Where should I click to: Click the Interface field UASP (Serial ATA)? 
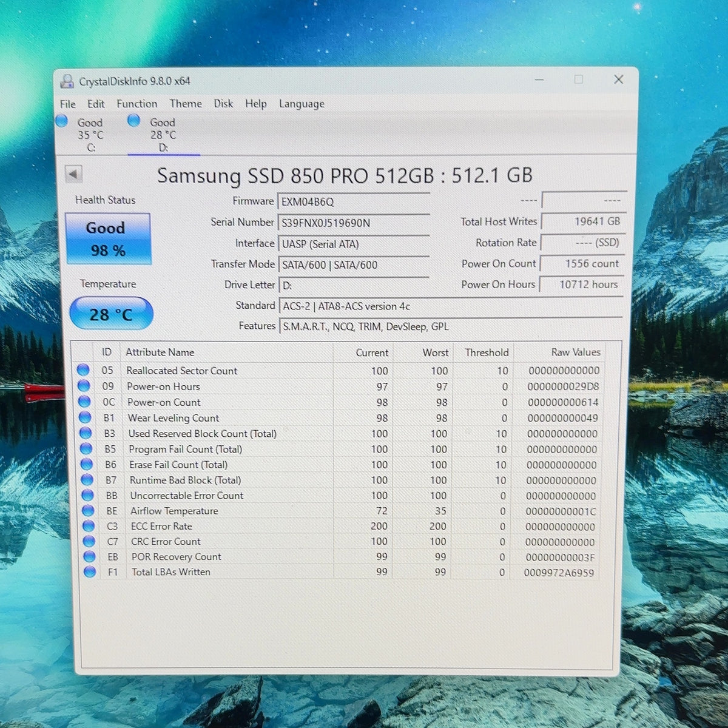tap(354, 244)
